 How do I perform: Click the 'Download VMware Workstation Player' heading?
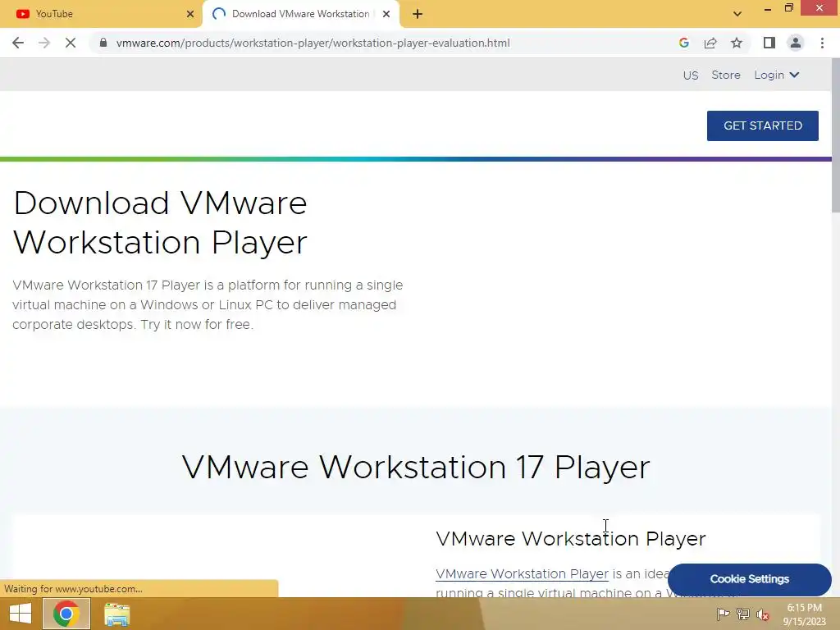pyautogui.click(x=160, y=222)
